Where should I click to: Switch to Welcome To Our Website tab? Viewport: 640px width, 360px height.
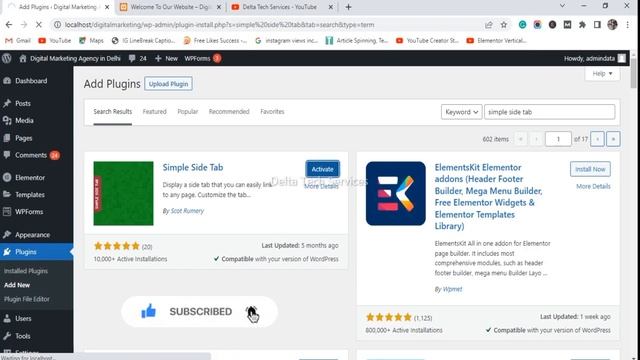(171, 7)
